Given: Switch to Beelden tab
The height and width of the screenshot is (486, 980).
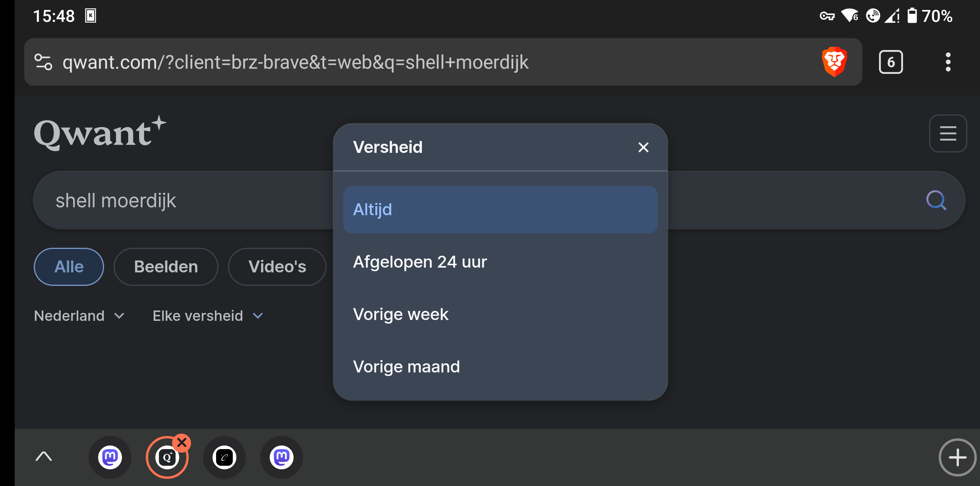Looking at the screenshot, I should [166, 267].
